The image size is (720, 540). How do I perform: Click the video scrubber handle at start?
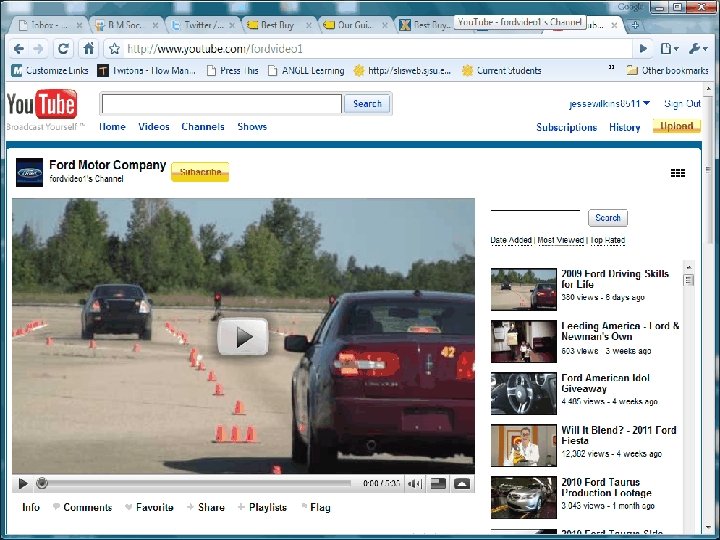(42, 483)
